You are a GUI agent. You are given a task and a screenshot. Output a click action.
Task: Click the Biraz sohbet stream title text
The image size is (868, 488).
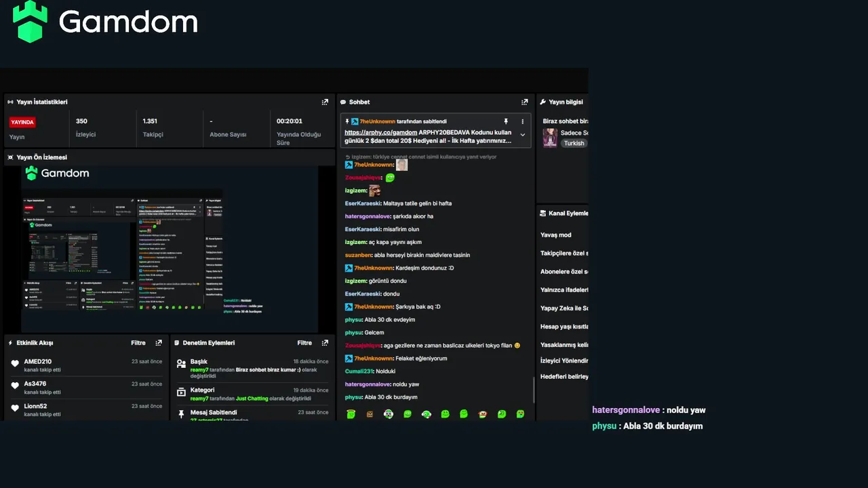[566, 121]
